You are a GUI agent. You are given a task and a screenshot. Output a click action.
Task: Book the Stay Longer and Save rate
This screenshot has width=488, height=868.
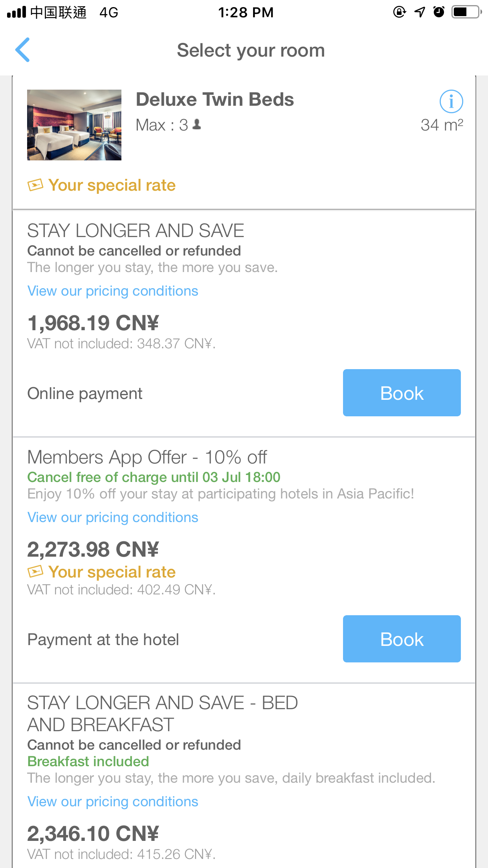point(402,393)
